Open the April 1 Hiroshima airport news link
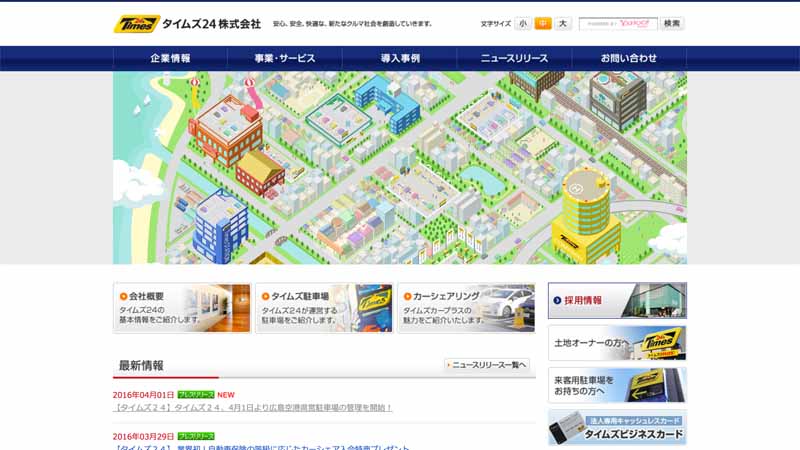This screenshot has width=800, height=450. click(x=253, y=408)
